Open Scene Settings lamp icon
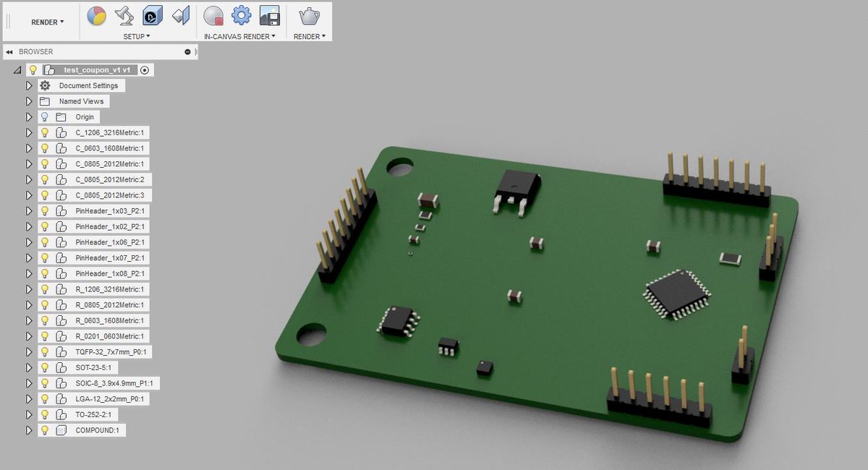This screenshot has width=868, height=470. 124,15
